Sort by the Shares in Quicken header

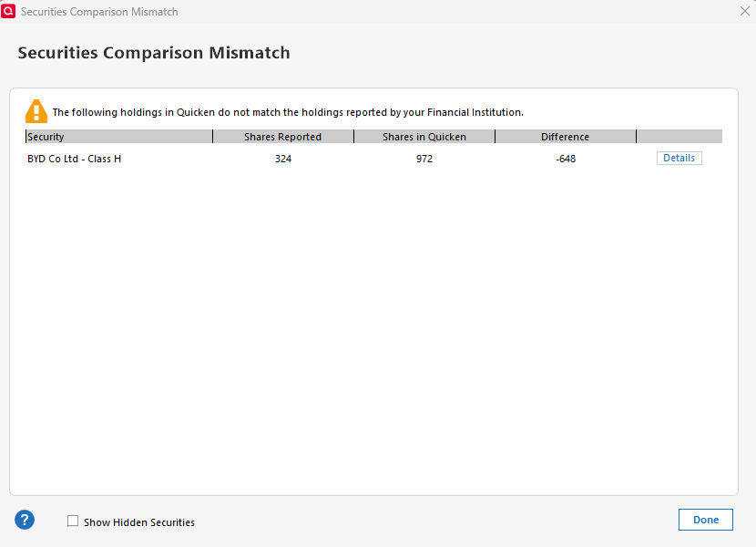pyautogui.click(x=424, y=137)
